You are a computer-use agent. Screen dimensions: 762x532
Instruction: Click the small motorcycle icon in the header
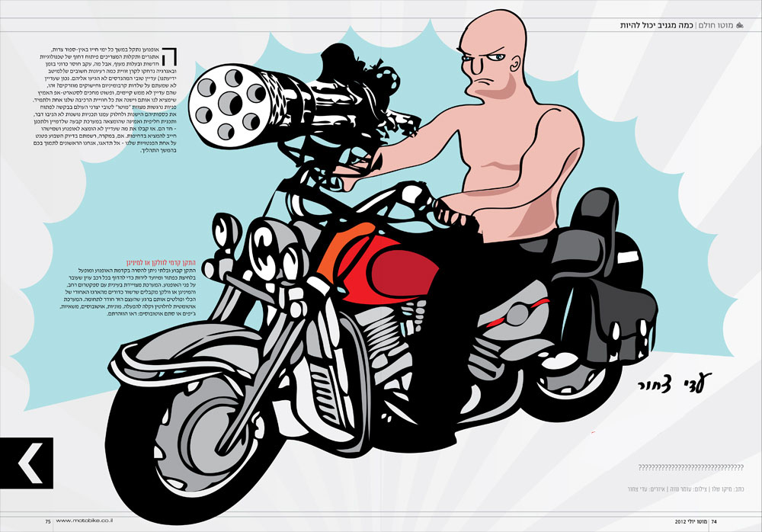[x=740, y=25]
